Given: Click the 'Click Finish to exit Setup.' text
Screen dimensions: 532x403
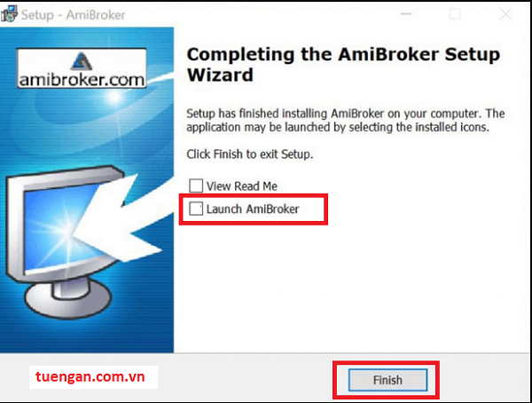Looking at the screenshot, I should [x=250, y=154].
